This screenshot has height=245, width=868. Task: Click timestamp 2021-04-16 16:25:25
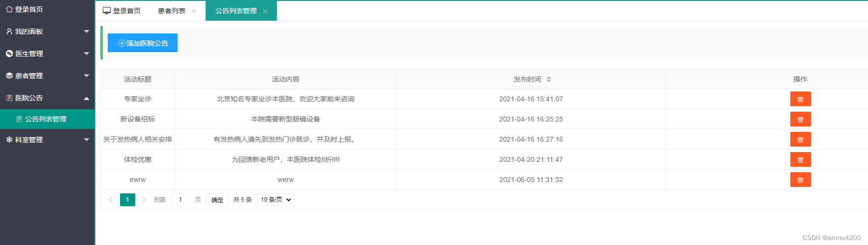coord(531,119)
